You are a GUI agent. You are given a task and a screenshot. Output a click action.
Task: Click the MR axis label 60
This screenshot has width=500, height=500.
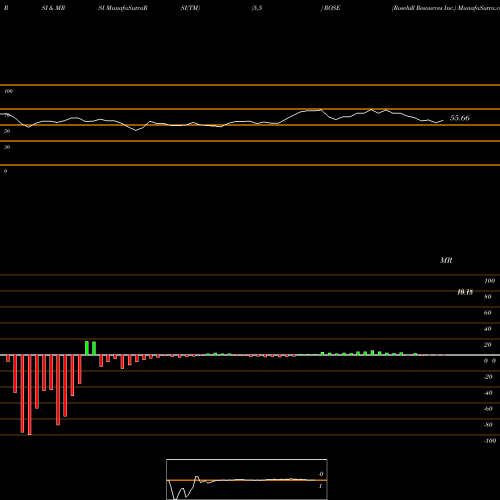tap(488, 313)
